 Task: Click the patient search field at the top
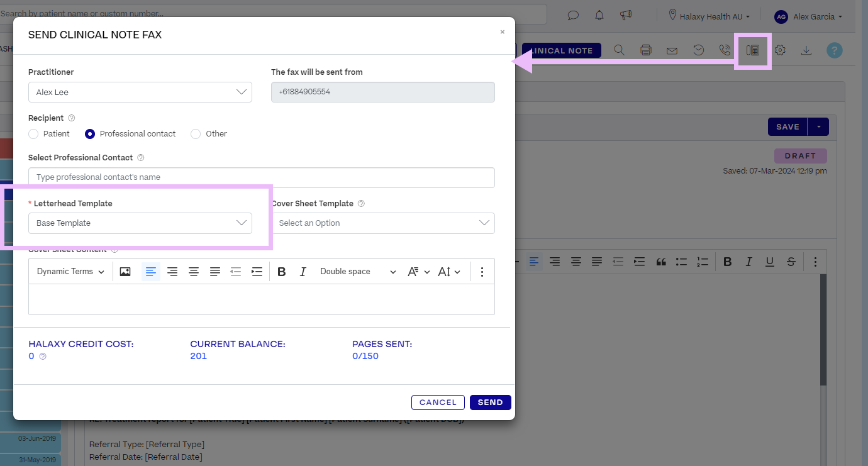(273, 14)
